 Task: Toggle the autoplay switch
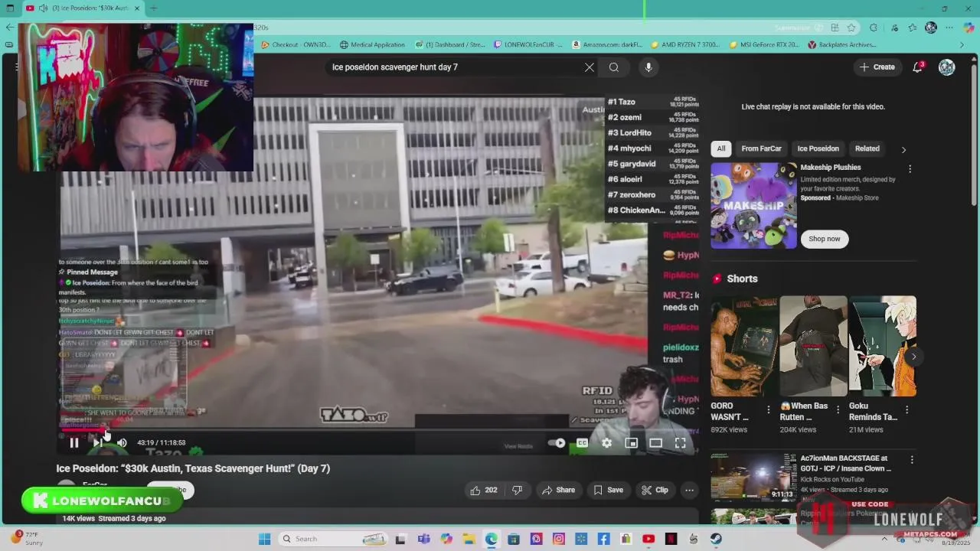[x=557, y=443]
